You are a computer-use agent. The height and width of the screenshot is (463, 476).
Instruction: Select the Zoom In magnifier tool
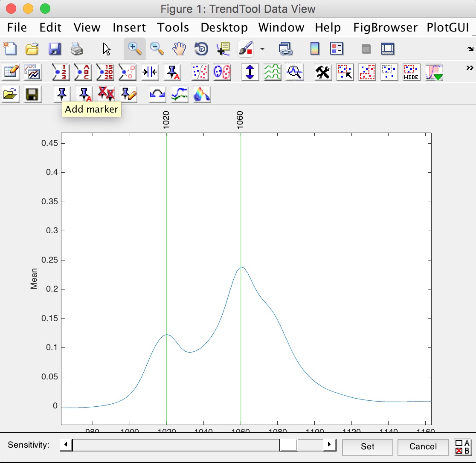point(135,49)
